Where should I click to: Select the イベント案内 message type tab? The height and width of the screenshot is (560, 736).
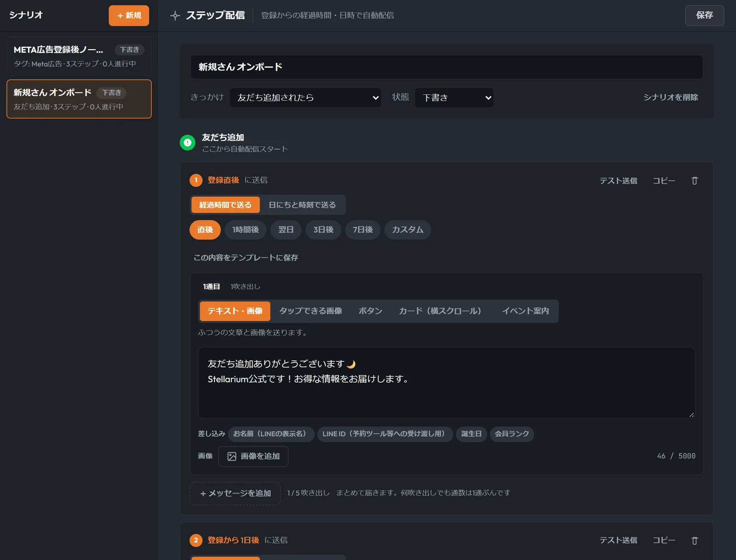point(525,311)
